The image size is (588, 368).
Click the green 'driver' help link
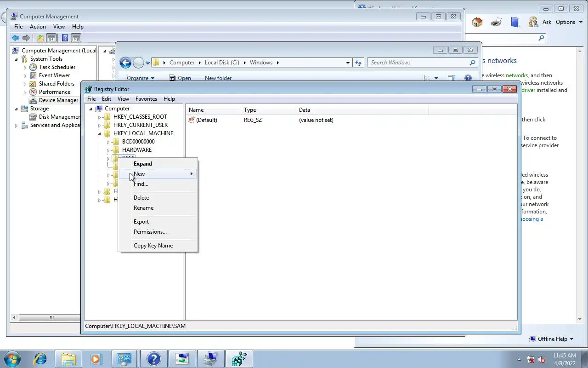(x=528, y=90)
